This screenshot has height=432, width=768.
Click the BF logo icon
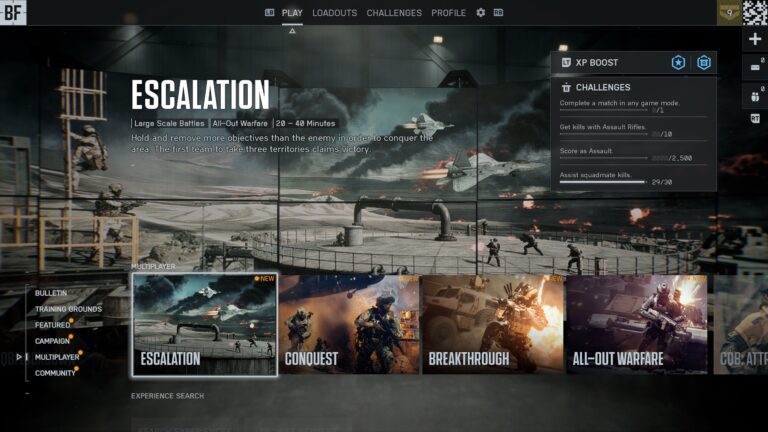13,13
